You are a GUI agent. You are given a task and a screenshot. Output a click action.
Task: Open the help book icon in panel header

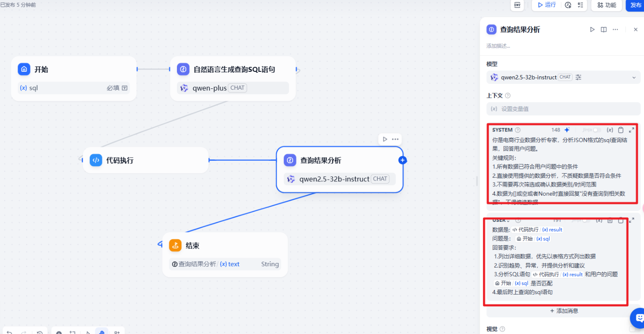coord(604,30)
